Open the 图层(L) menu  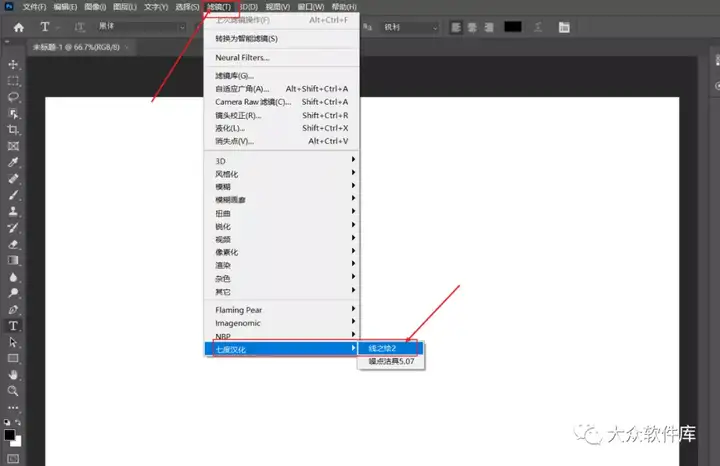pyautogui.click(x=125, y=7)
